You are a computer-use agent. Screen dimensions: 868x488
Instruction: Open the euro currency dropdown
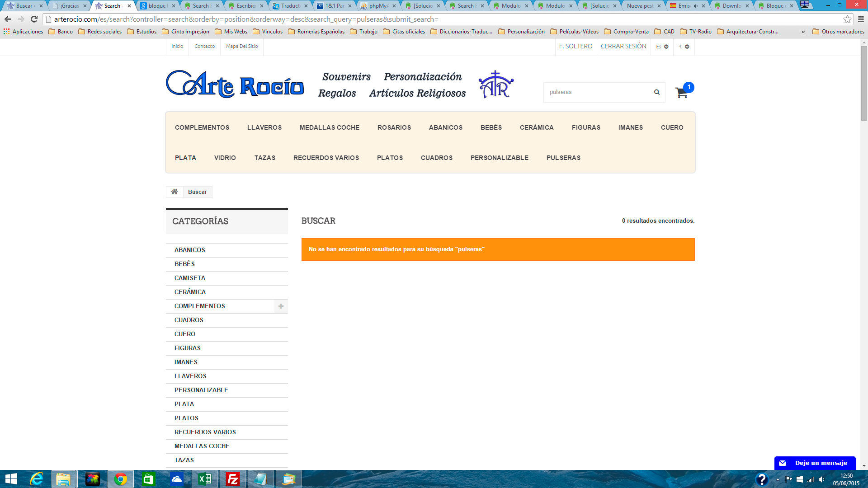pyautogui.click(x=684, y=47)
